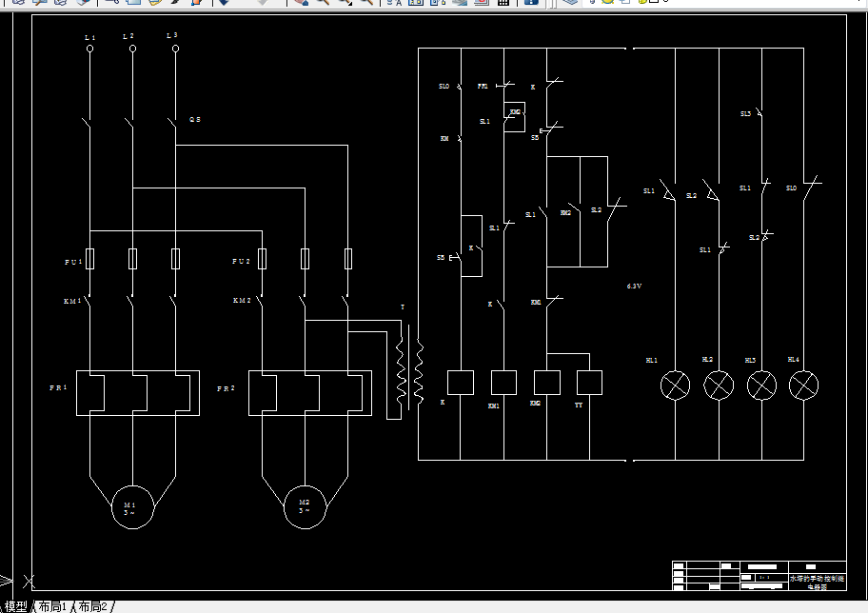Screen dimensions: 868x613
Task: Pick the HL1 indicator lamp symbol
Action: point(676,386)
